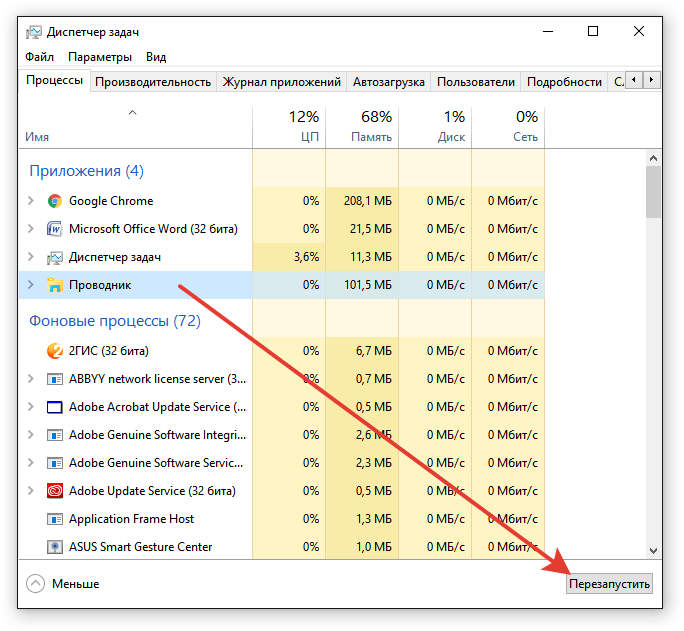
Task: Click the Adobe Genuine Software Integrity icon
Action: pos(55,435)
